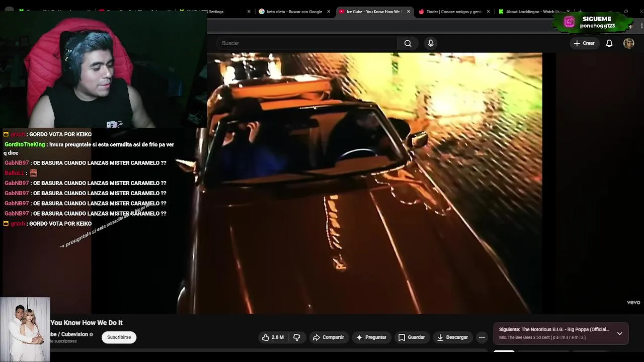The image size is (644, 362).
Task: Click the BaBoLL chat username
Action: pyautogui.click(x=14, y=173)
